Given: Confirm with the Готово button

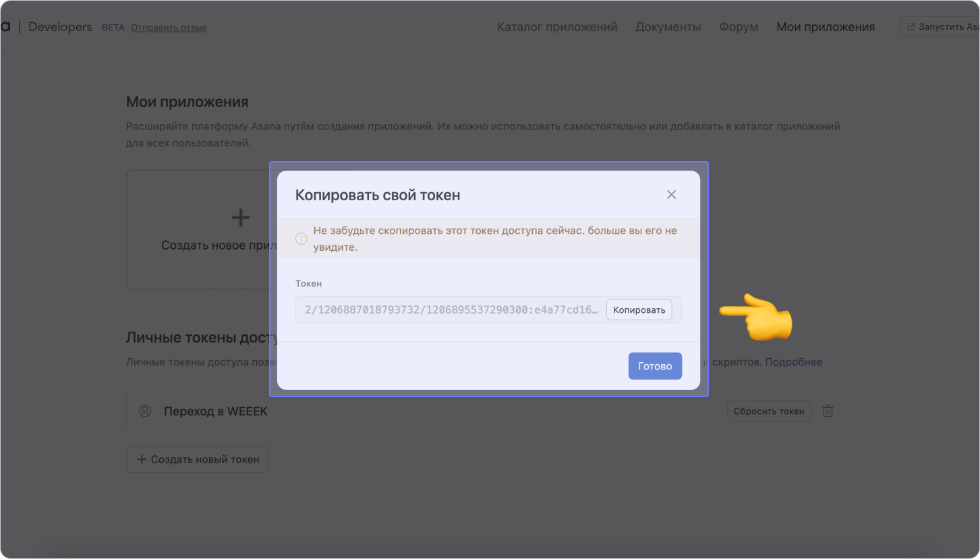Looking at the screenshot, I should pos(655,366).
